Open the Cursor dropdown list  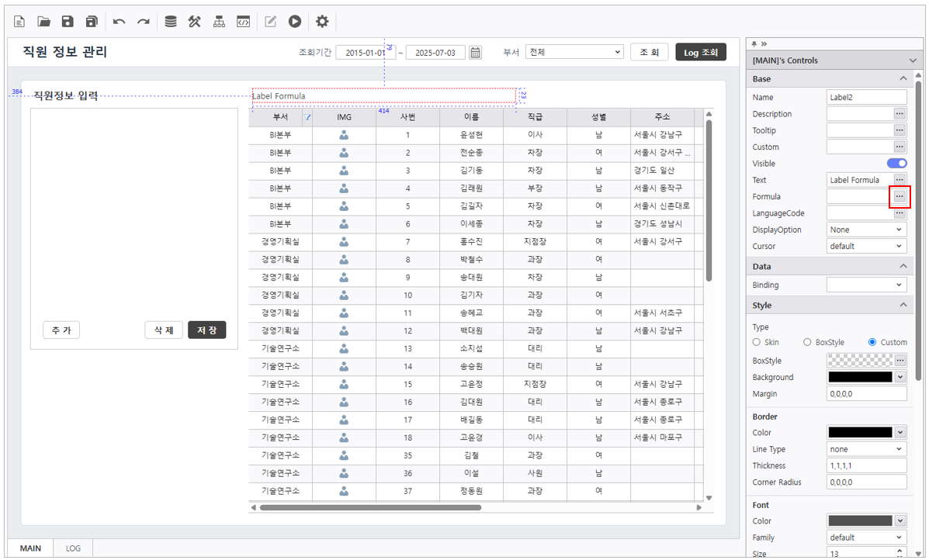pos(866,246)
